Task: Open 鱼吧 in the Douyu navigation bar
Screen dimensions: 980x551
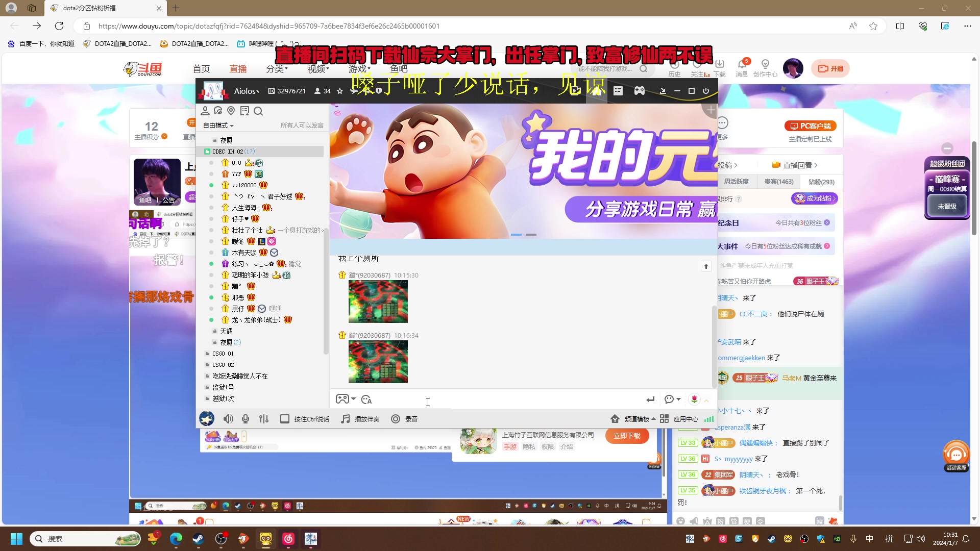Action: pos(399,69)
